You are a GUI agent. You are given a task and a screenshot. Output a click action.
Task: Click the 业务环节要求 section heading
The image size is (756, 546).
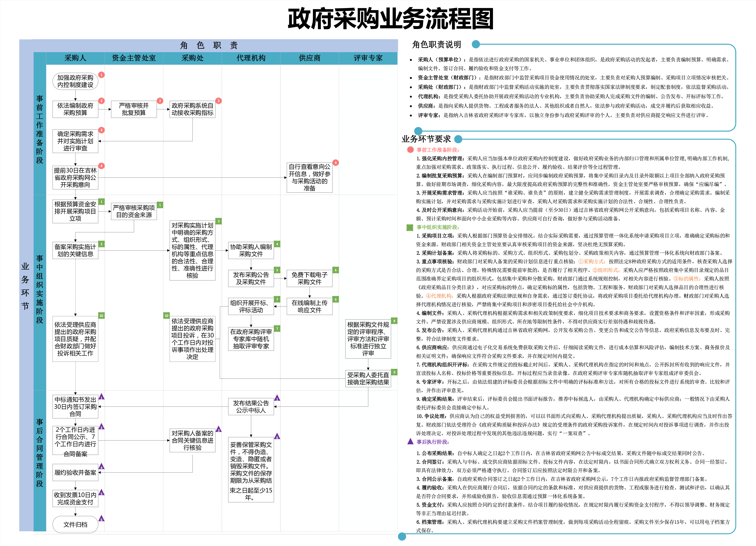coord(426,139)
